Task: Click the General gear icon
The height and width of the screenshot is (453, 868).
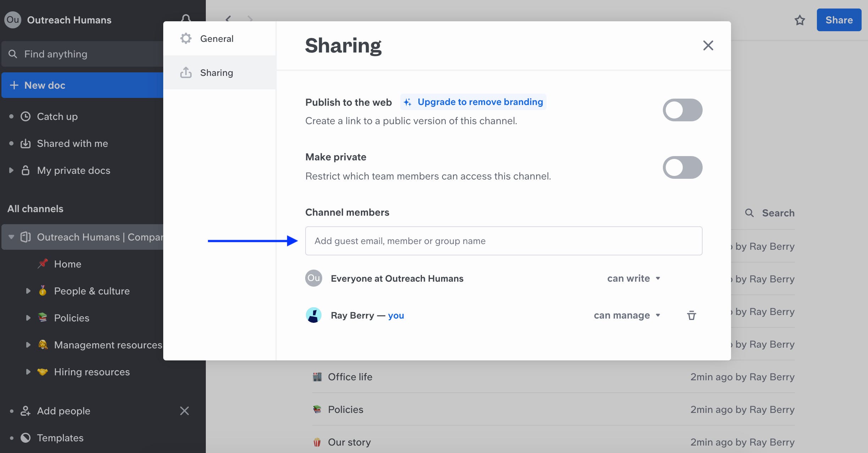Action: tap(186, 38)
